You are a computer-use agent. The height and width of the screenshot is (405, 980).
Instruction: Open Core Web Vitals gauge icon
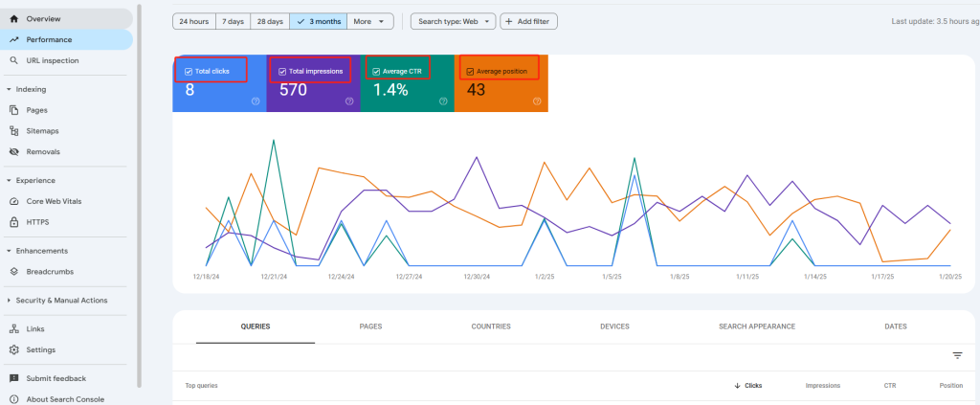pos(13,201)
